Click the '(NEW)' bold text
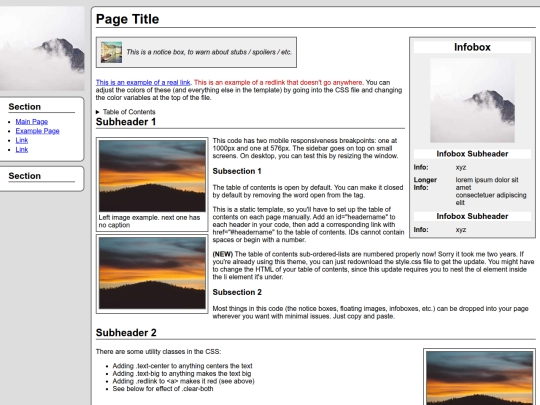540x405 pixels. point(223,254)
